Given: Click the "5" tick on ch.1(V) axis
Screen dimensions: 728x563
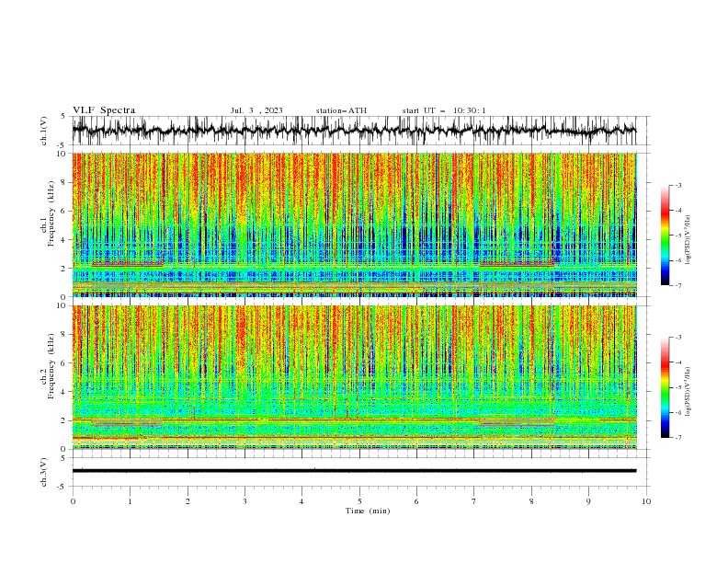Looking at the screenshot, I should 63,117.
